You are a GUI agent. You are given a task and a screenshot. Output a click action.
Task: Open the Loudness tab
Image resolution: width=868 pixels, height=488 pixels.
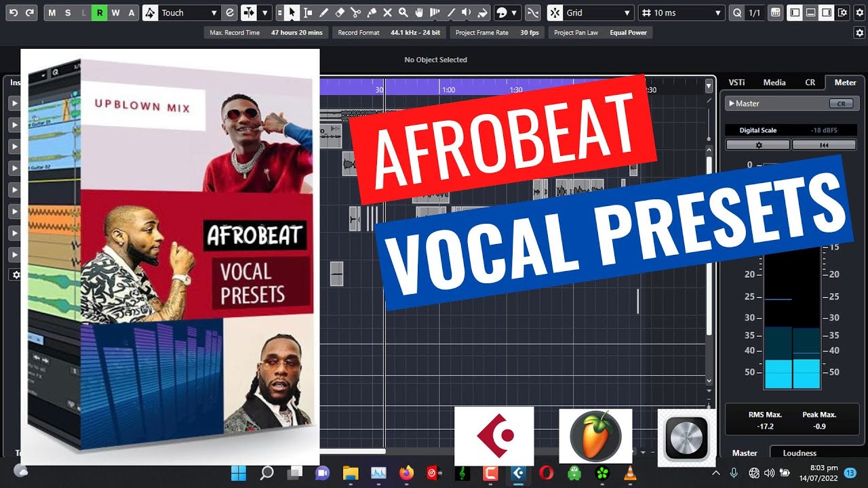[800, 453]
